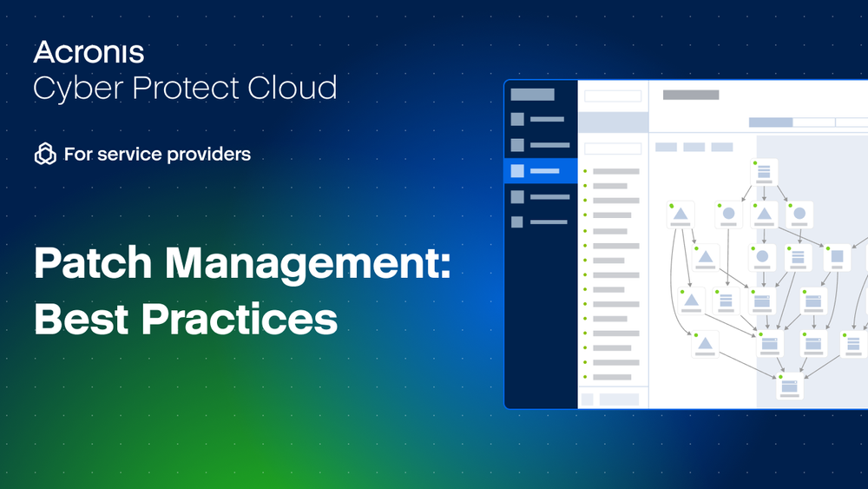868x489 pixels.
Task: Select the highlighted blue sidebar item in mockup
Action: [542, 170]
